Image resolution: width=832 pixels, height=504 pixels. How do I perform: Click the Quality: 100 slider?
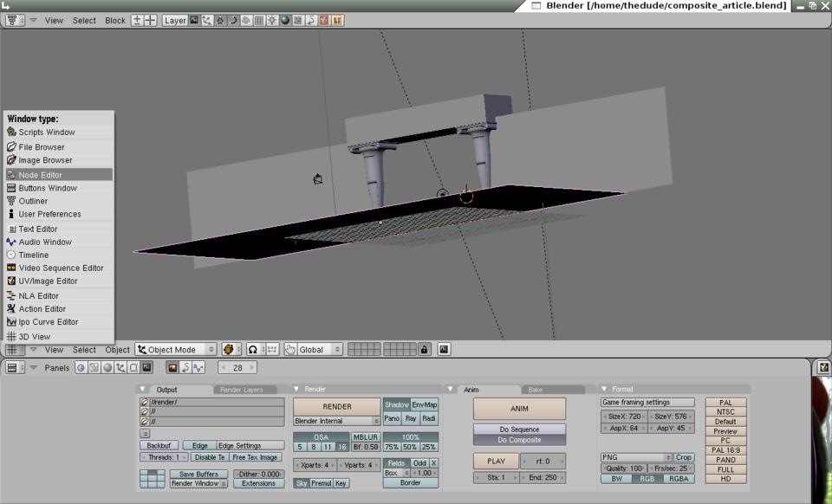tap(623, 468)
